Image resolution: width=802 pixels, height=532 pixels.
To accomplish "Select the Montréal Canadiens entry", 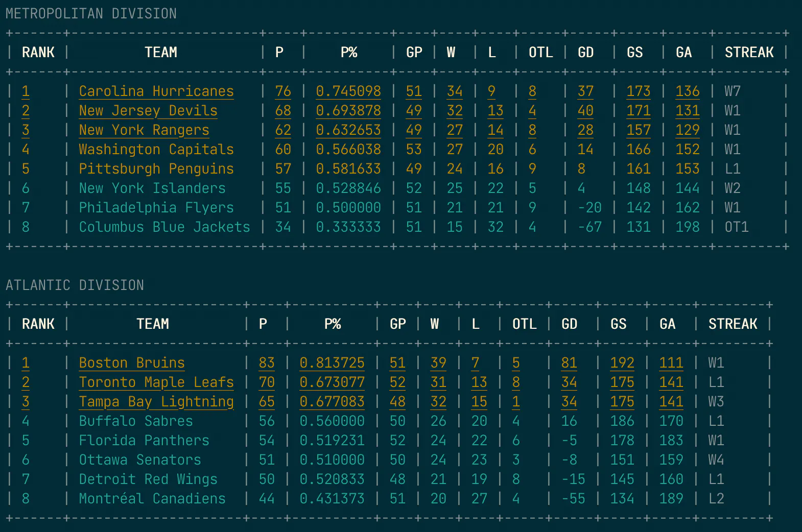I will (x=152, y=499).
